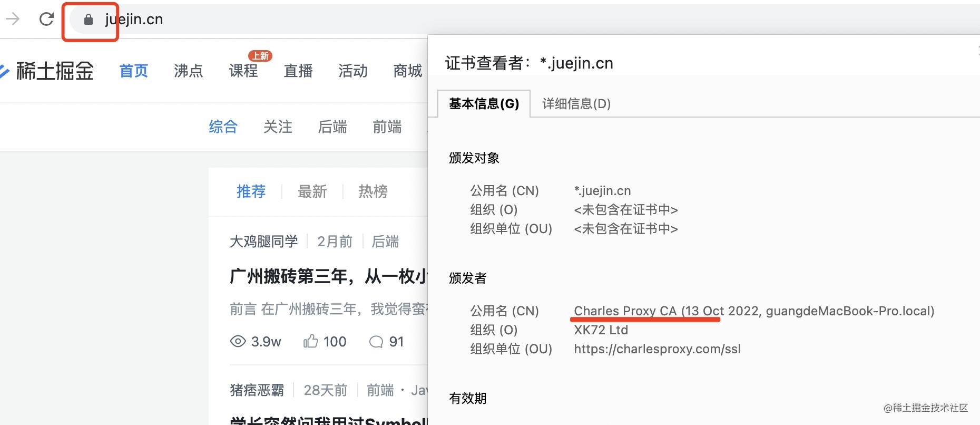Click the certificate viewer title *.juejin.cn
The image size is (980, 425).
click(576, 63)
